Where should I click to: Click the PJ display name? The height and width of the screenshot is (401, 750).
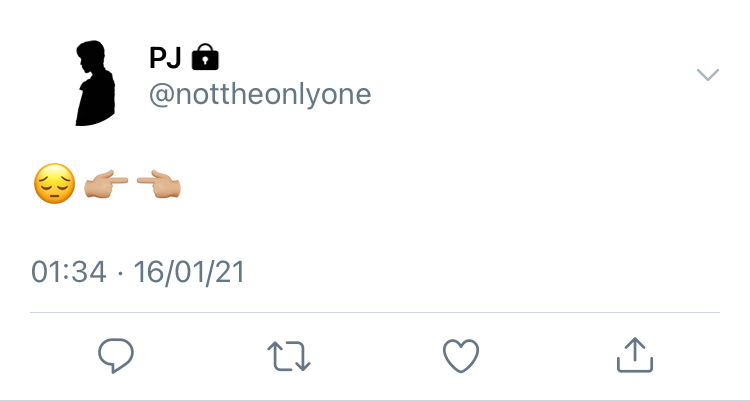tap(165, 57)
